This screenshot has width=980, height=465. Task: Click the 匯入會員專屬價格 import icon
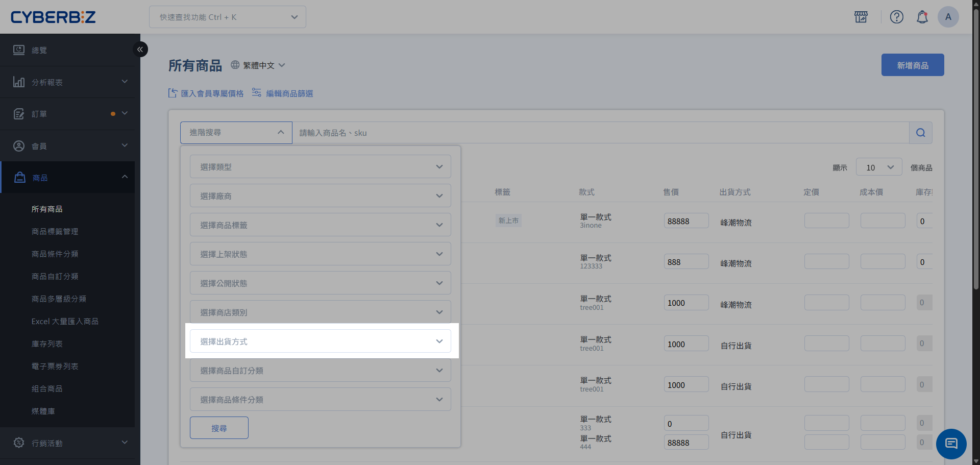tap(173, 93)
